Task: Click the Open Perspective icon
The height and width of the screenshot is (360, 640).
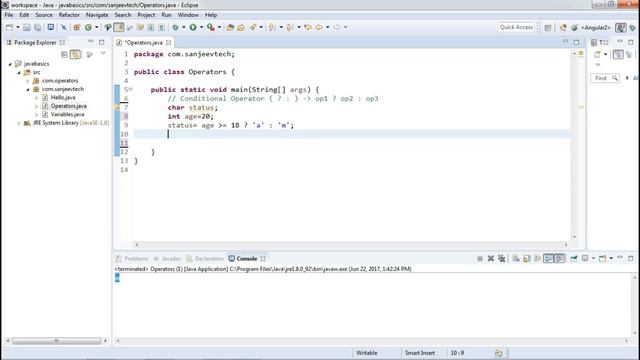Action: pyautogui.click(x=548, y=27)
